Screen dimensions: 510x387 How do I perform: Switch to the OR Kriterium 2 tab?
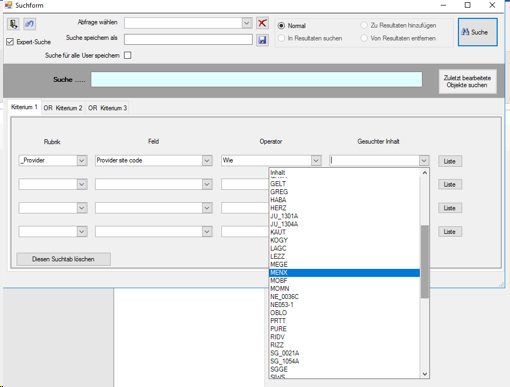click(63, 108)
